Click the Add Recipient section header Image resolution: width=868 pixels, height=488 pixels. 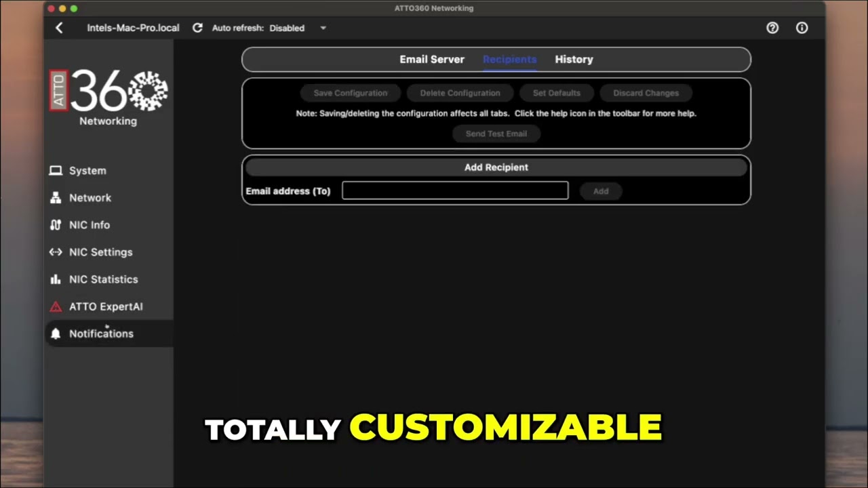click(x=496, y=167)
